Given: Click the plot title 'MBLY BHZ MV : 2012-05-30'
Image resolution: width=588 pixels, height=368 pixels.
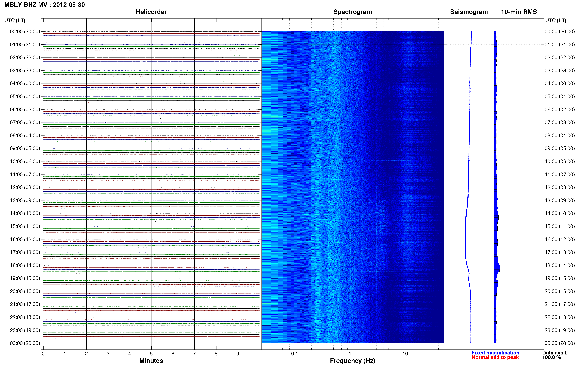Looking at the screenshot, I should (45, 5).
